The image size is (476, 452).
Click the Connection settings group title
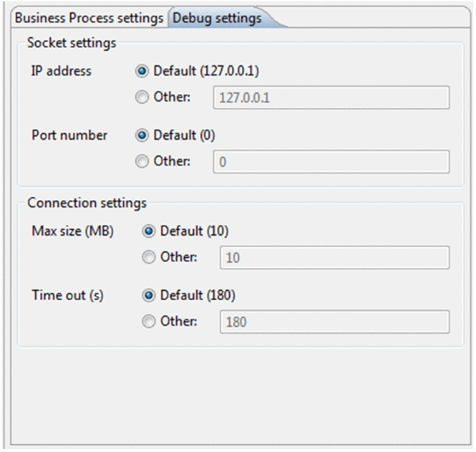[87, 203]
